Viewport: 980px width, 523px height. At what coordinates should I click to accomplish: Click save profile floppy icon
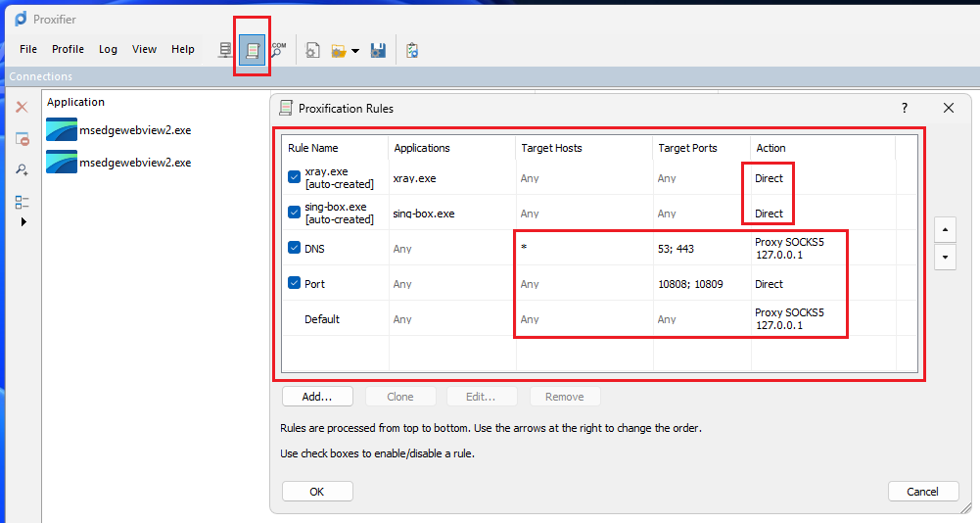[x=378, y=50]
